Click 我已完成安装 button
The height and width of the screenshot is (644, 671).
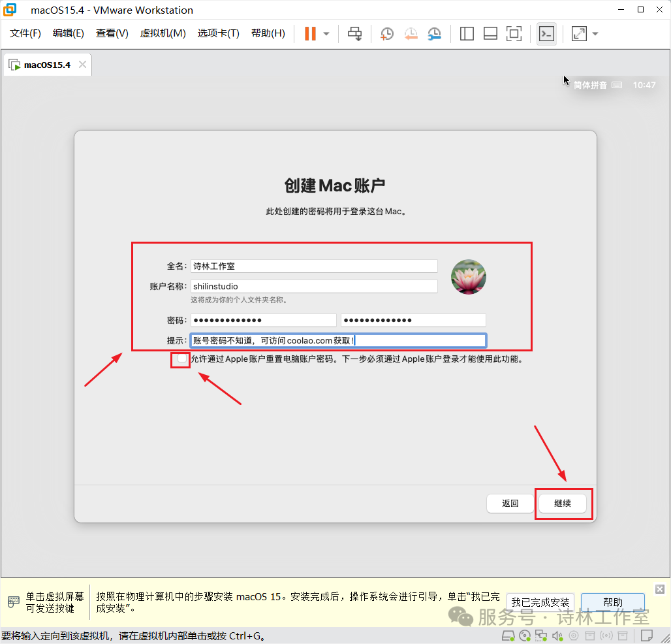pos(540,602)
